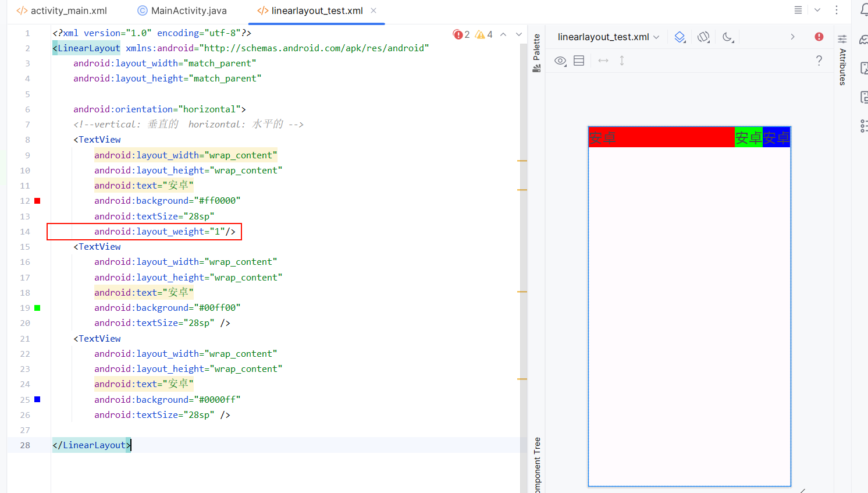Click the vertical/horizontal comment line
868x493 pixels.
tap(188, 125)
